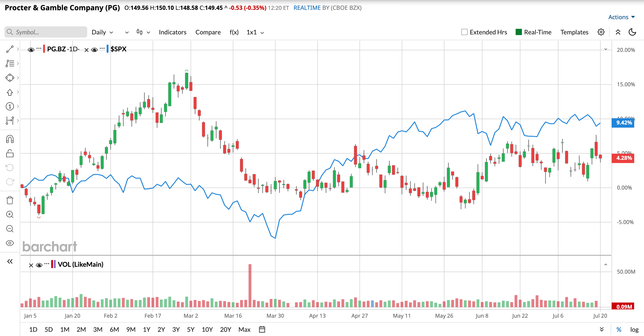Image resolution: width=644 pixels, height=336 pixels.
Task: Collapse the left tool sidebar
Action: (10, 261)
